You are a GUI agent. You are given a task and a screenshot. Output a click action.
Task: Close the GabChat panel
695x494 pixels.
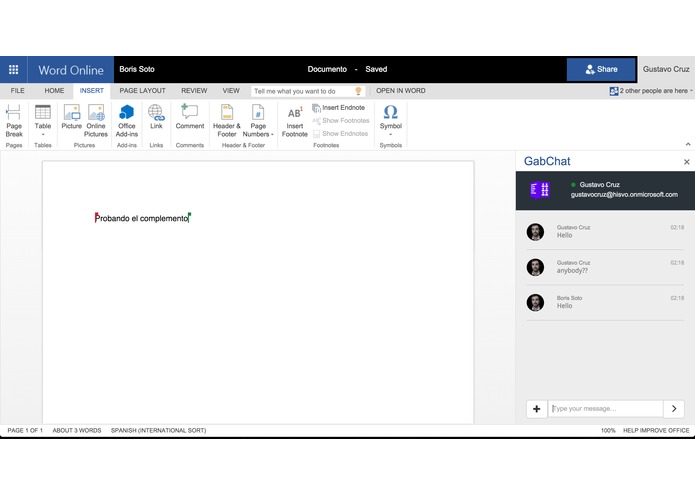(x=687, y=162)
